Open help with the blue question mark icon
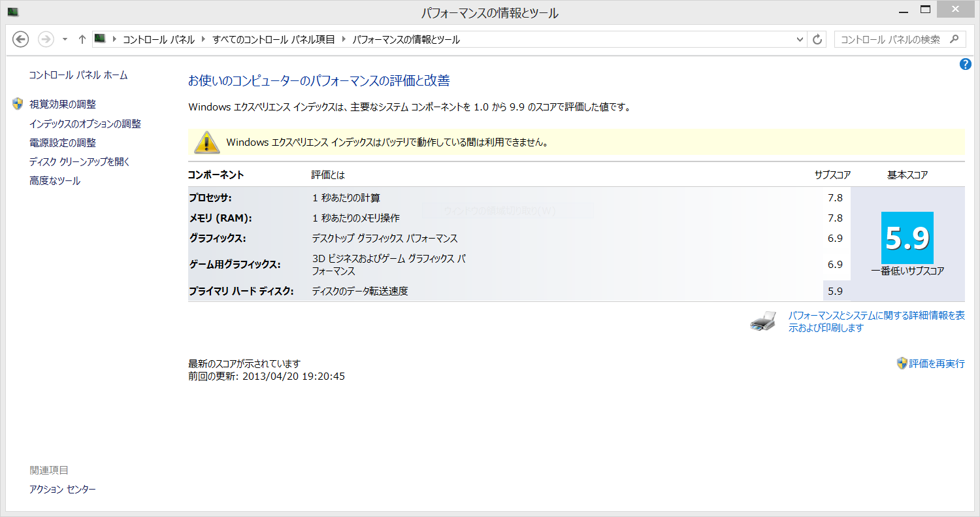 coord(966,64)
